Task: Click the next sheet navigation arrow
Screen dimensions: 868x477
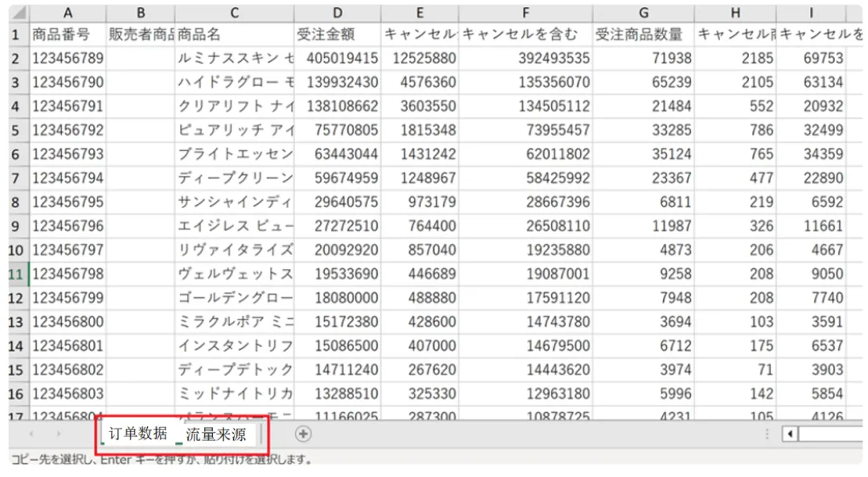Action: [58, 434]
